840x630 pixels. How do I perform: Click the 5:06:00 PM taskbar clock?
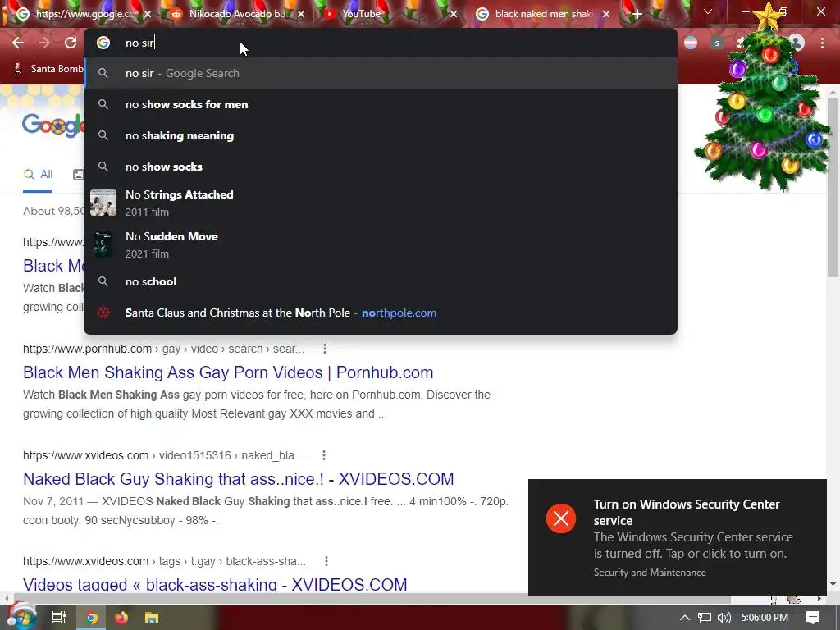tap(765, 618)
